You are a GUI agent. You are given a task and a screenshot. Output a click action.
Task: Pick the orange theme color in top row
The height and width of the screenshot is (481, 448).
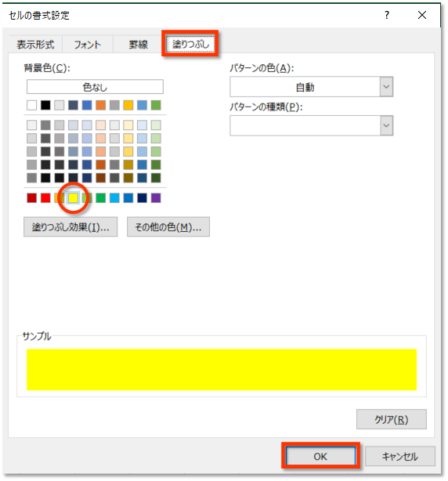tap(100, 105)
